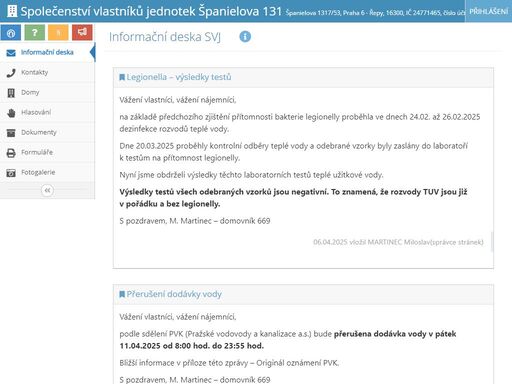This screenshot has height=384, width=512.
Task: Open the Dokumenty section
Action: tap(47, 132)
